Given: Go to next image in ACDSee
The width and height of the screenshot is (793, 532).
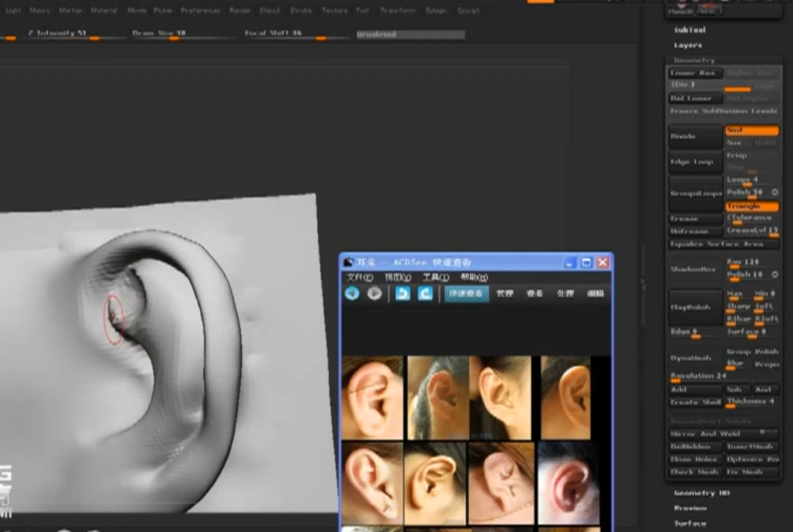Looking at the screenshot, I should point(374,293).
